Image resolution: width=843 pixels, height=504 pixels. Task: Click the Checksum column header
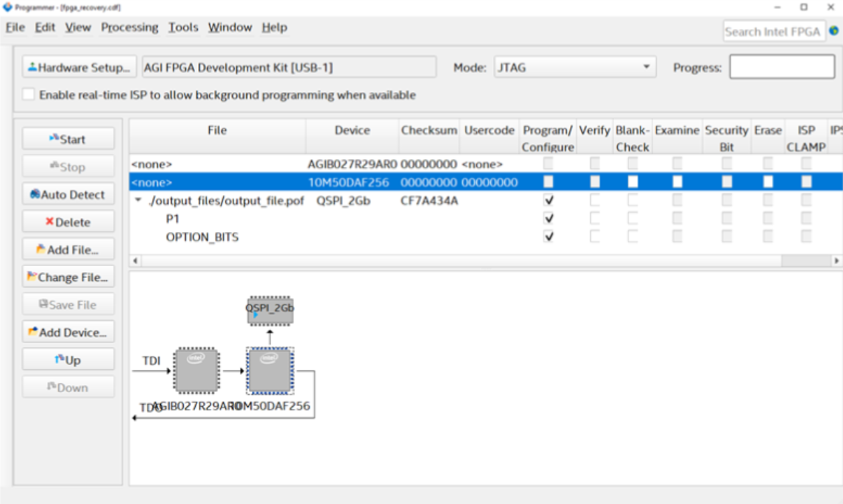(x=429, y=137)
